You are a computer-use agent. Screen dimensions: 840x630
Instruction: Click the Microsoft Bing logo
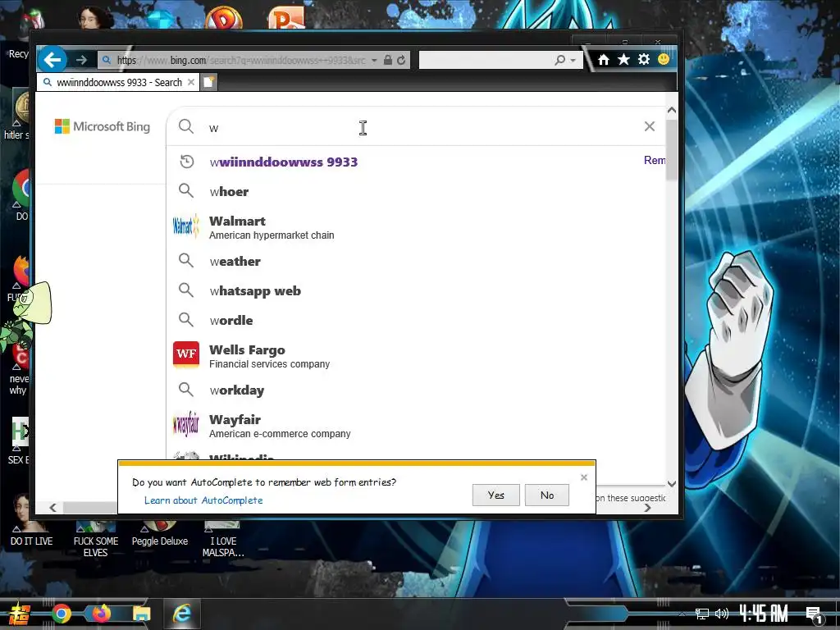pyautogui.click(x=103, y=126)
